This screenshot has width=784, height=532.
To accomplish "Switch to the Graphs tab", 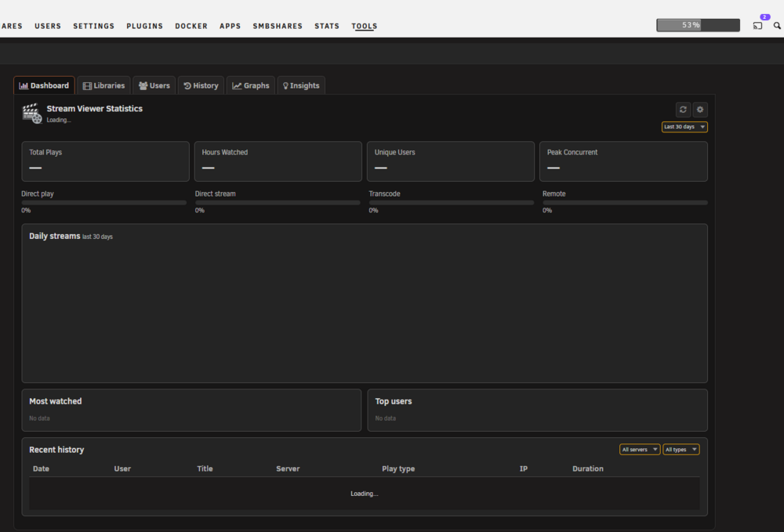I will 251,85.
